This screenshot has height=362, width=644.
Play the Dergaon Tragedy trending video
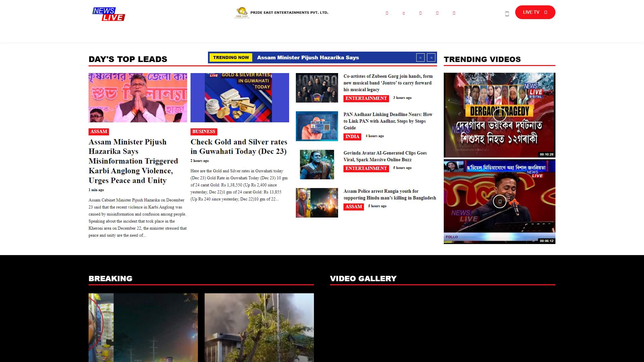499,115
